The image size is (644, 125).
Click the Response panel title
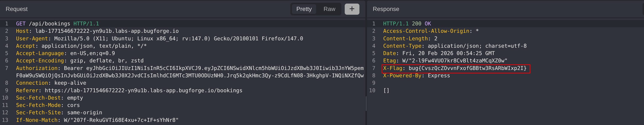click(386, 9)
